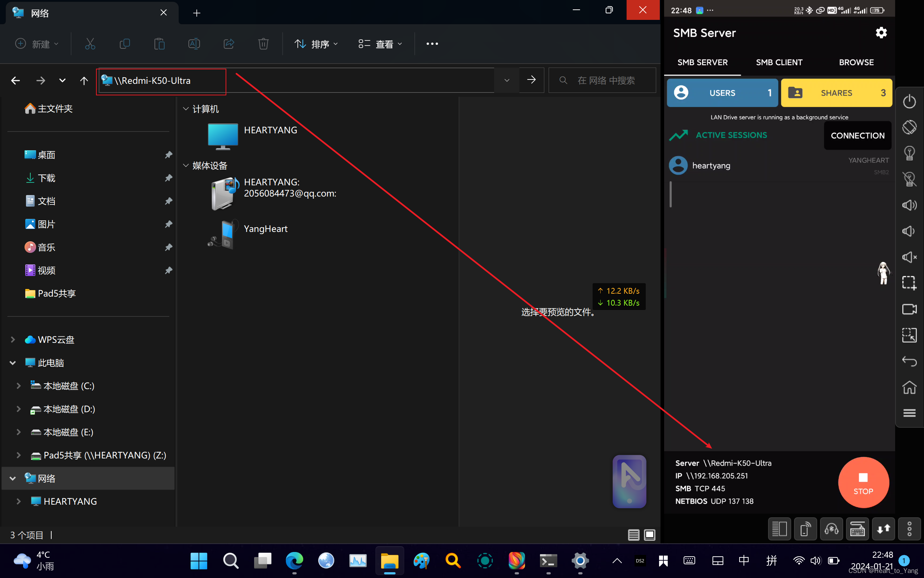Go up one folder level
The width and height of the screenshot is (924, 578).
tap(84, 81)
